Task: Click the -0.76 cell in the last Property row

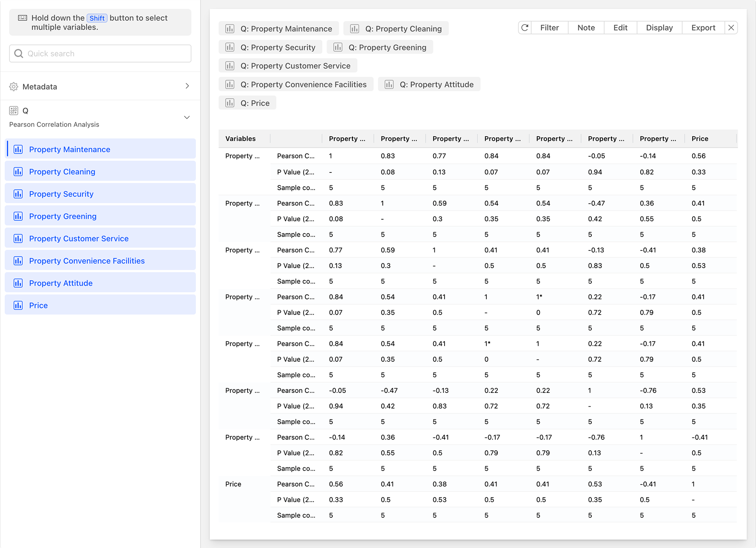Action: click(x=596, y=437)
